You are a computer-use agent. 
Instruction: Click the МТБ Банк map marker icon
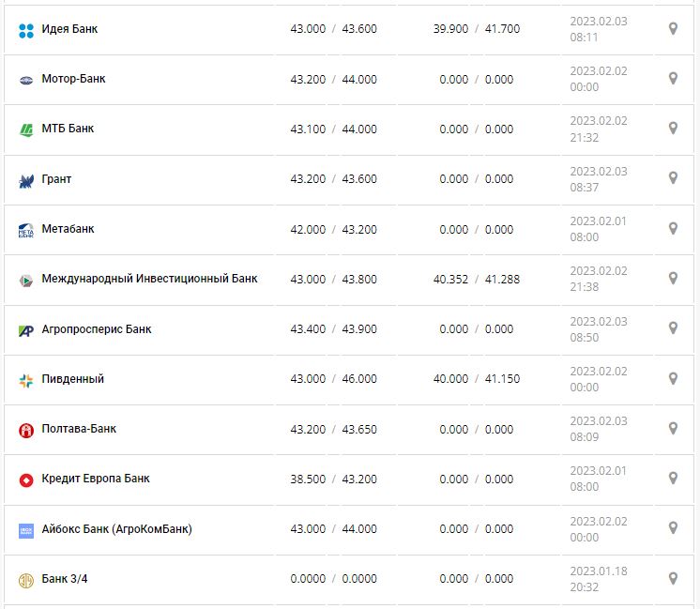673,129
